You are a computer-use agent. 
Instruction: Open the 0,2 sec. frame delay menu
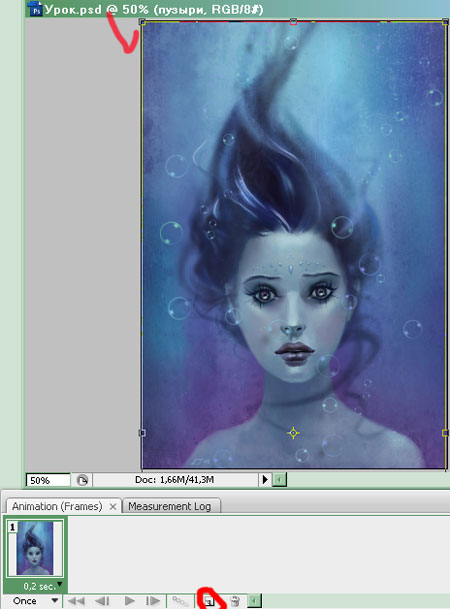click(x=42, y=586)
